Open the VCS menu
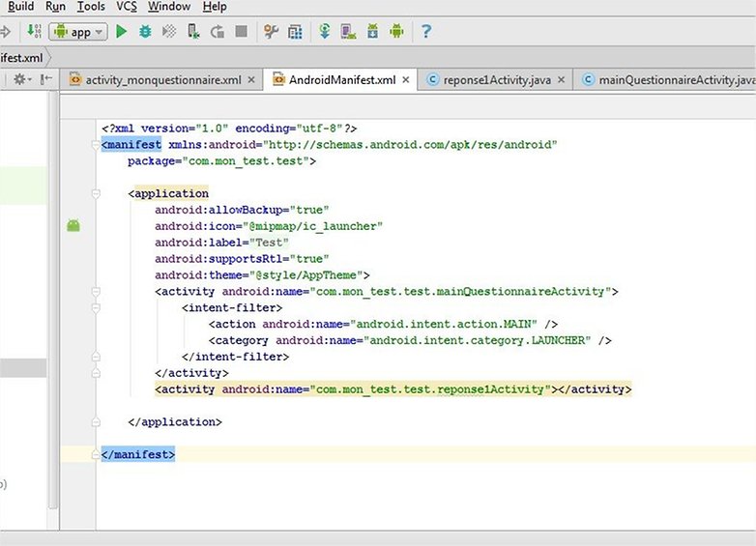This screenshot has height=546, width=756. tap(127, 7)
